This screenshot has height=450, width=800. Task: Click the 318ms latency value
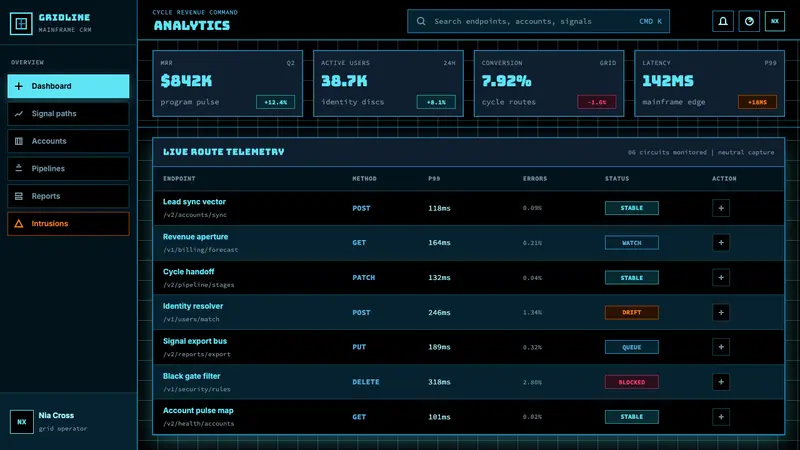click(439, 382)
